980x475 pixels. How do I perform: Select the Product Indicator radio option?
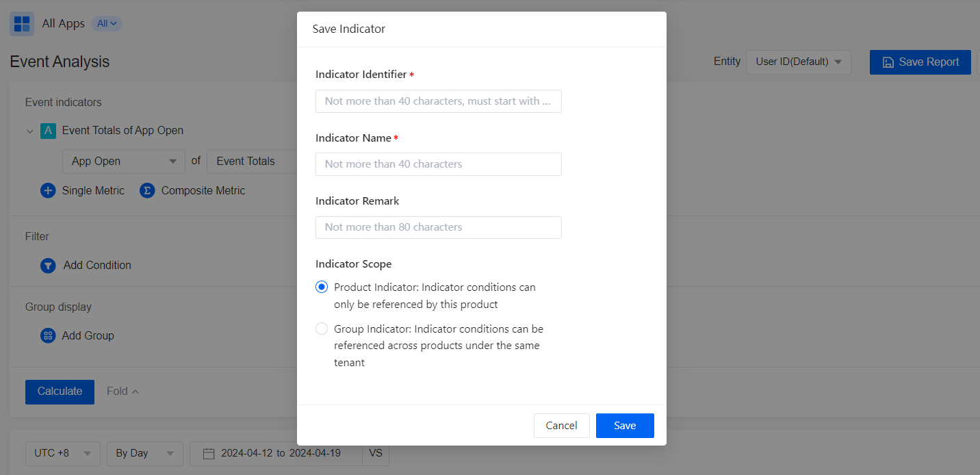pos(322,287)
